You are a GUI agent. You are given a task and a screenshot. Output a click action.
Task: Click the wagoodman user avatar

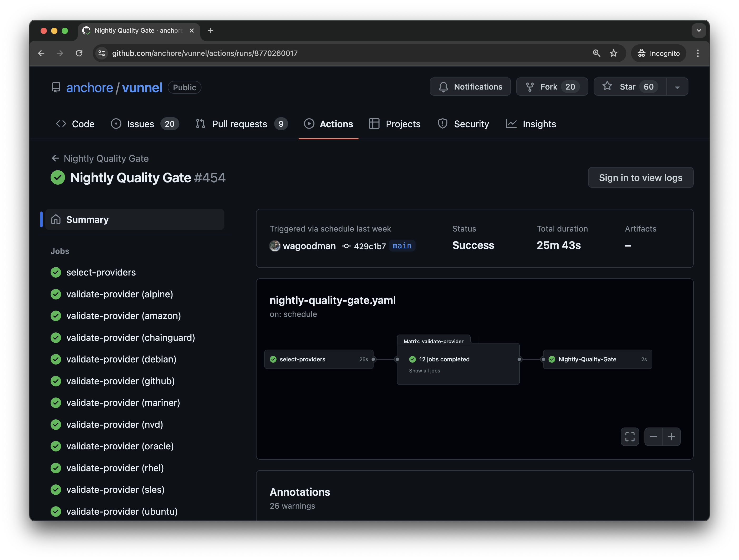[275, 246]
